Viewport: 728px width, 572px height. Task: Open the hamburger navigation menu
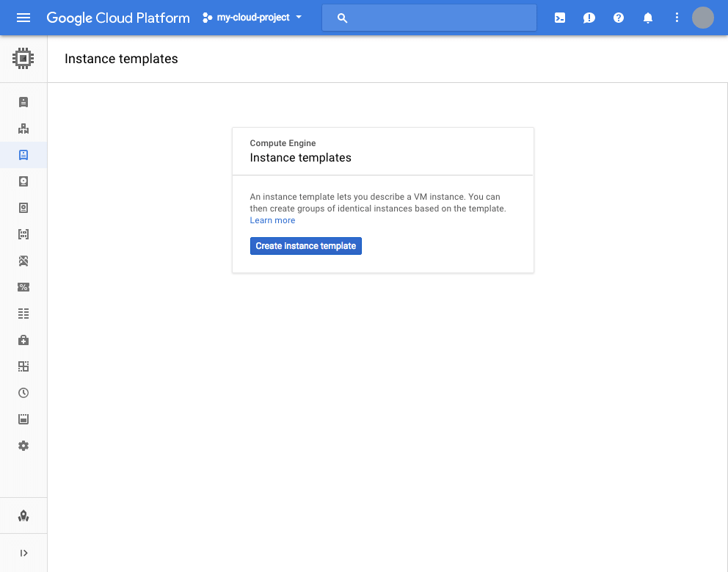[x=23, y=18]
